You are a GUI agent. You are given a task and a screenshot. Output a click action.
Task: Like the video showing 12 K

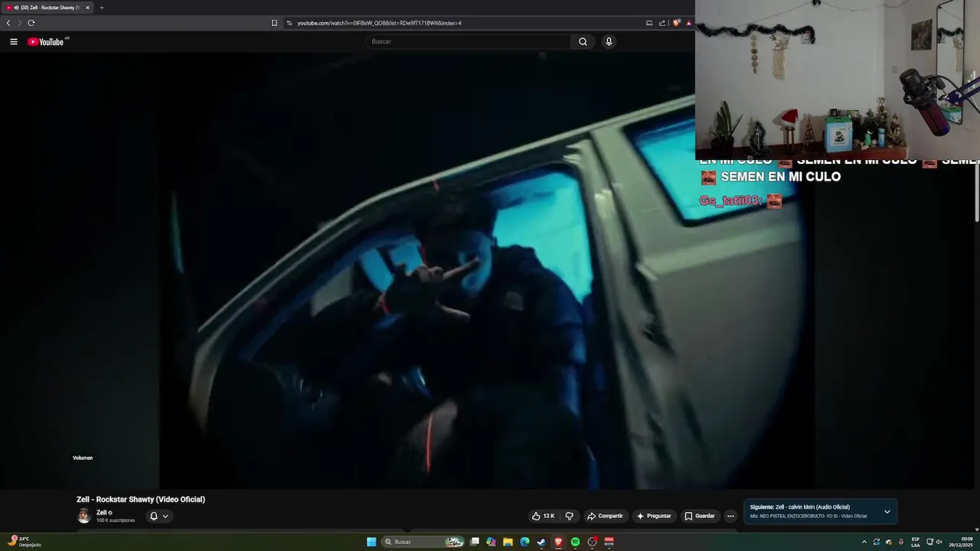tap(544, 516)
